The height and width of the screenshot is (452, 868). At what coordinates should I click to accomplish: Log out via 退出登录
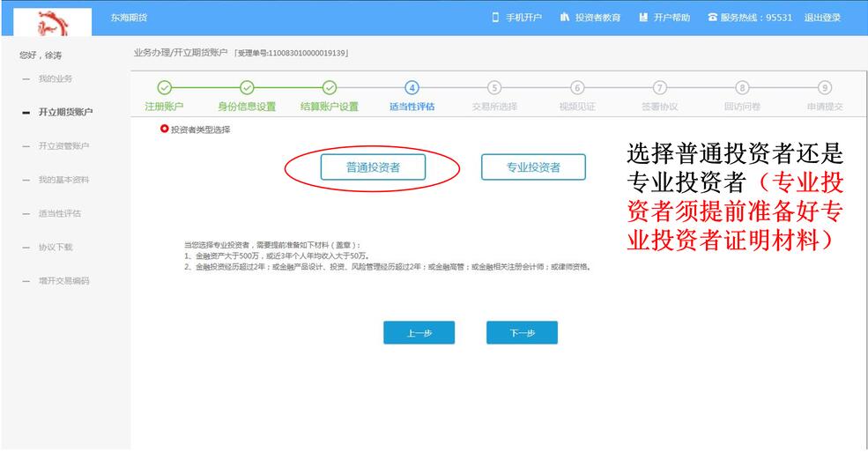click(x=822, y=18)
